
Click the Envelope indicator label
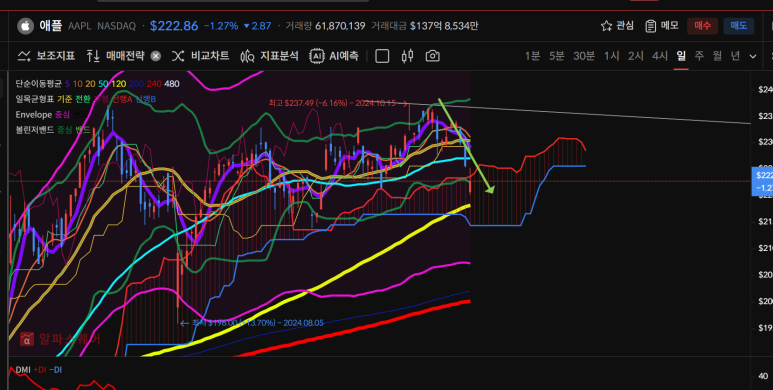pos(34,114)
